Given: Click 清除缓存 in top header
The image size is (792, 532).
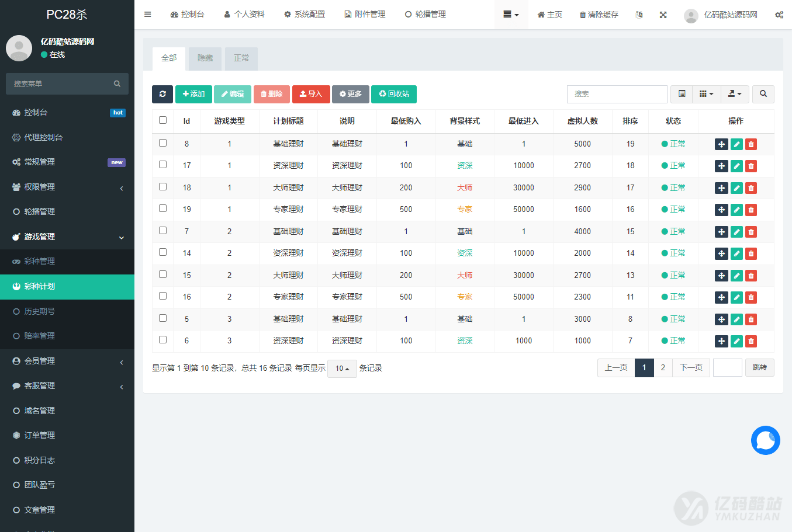Looking at the screenshot, I should click(599, 15).
